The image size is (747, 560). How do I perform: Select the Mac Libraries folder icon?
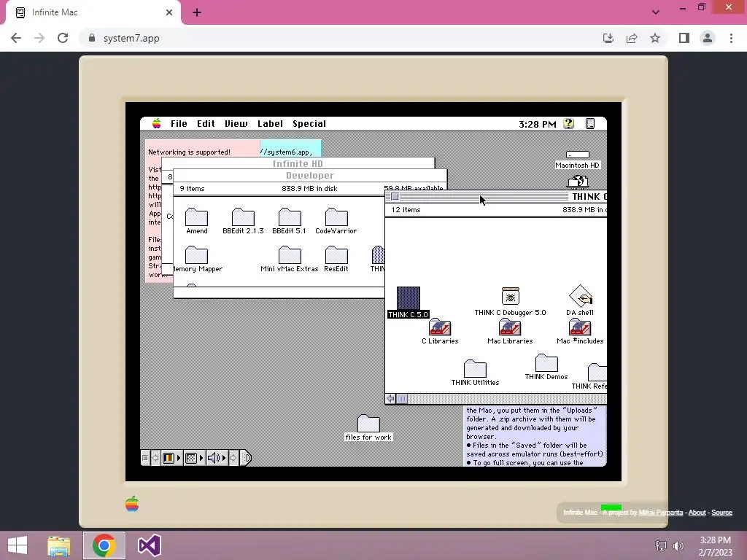point(510,327)
